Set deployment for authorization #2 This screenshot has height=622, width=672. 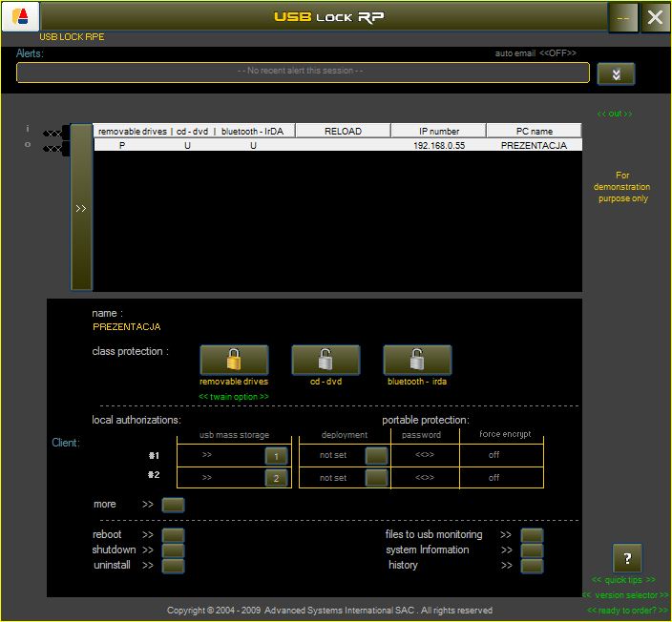coord(376,478)
